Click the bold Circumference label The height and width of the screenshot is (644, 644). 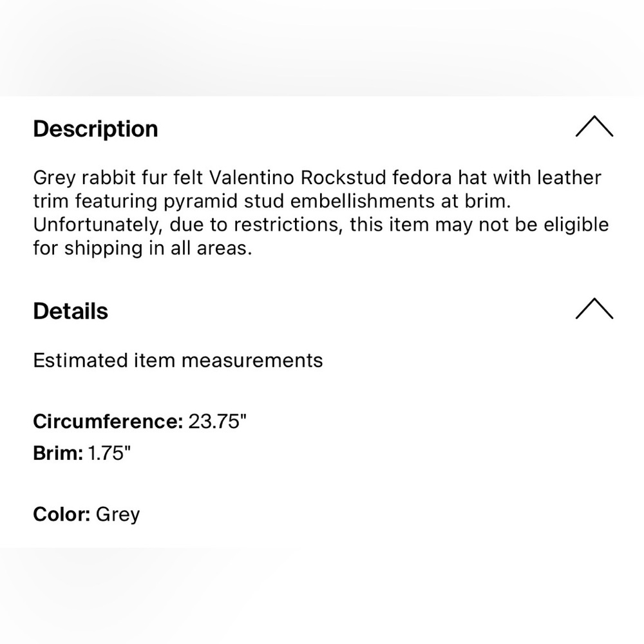pos(108,421)
